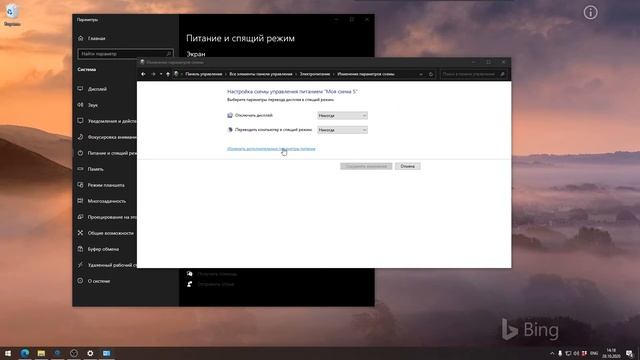Screen dimensions: 640x360
Task: Go back in Control Panel navigation
Action: 143,74
